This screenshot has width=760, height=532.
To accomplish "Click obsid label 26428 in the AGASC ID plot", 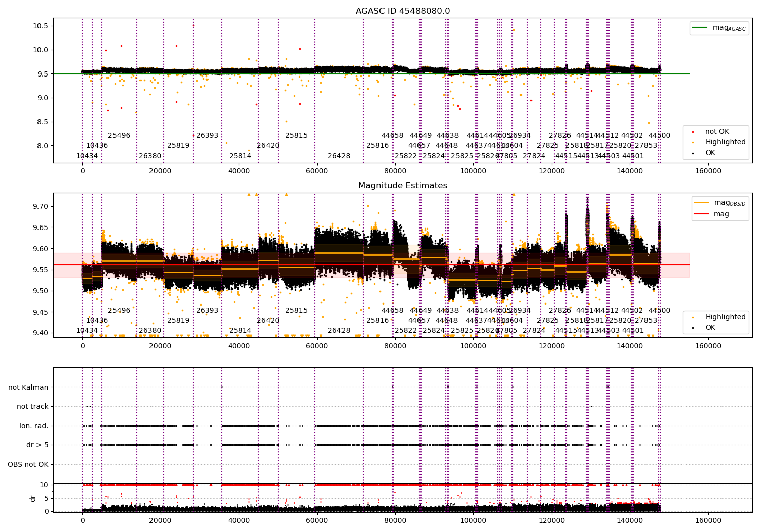I will (x=339, y=156).
